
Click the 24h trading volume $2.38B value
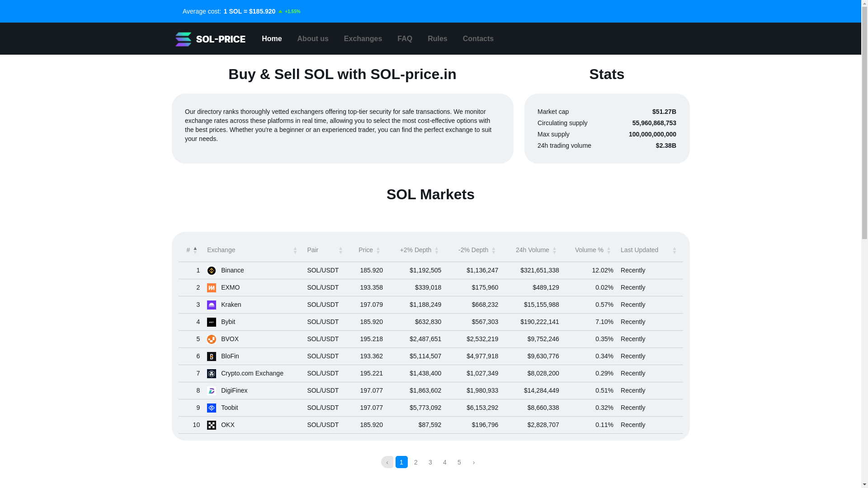tap(666, 145)
